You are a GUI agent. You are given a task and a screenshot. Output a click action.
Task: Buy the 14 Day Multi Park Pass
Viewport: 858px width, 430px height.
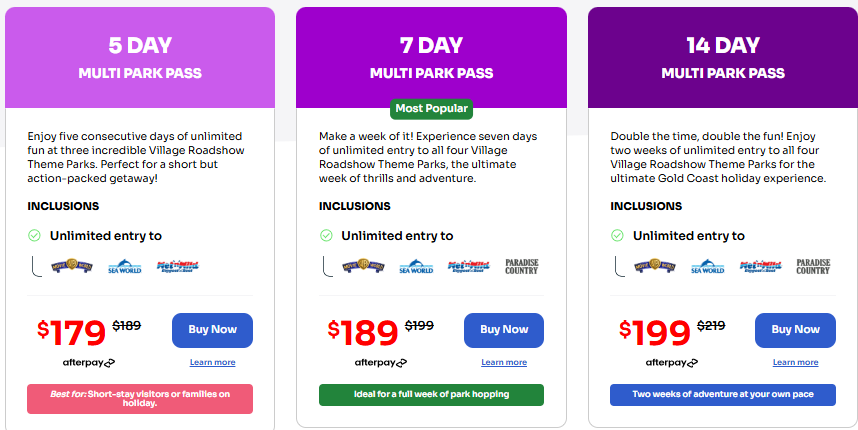coord(795,330)
